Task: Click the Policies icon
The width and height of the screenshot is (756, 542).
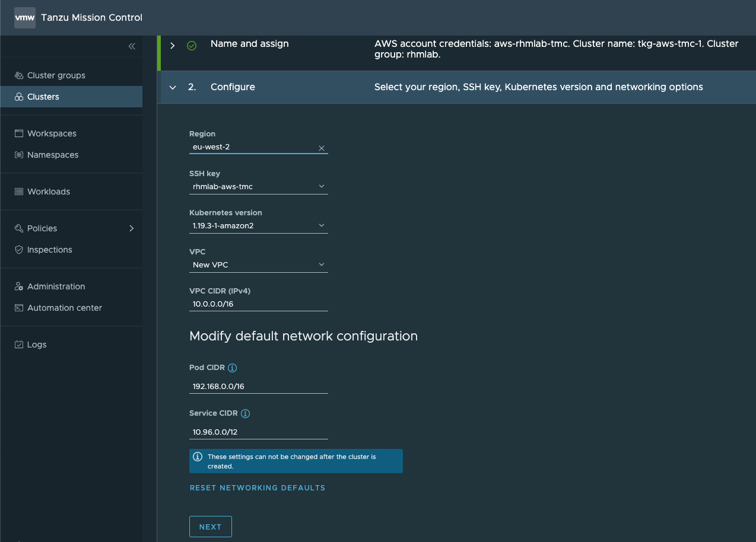Action: click(19, 228)
